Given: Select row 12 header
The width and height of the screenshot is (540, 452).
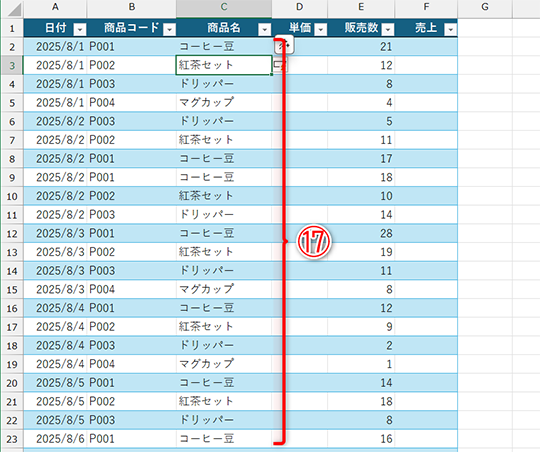Looking at the screenshot, I should [12, 234].
